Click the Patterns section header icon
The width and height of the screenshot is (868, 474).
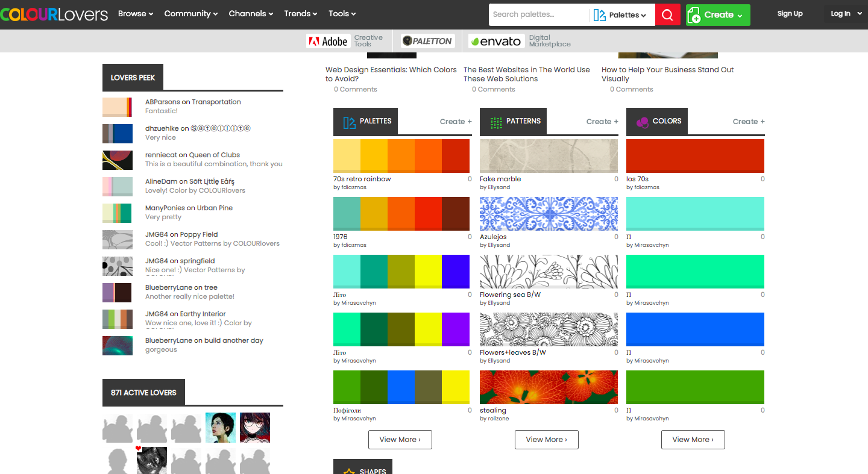(x=496, y=123)
